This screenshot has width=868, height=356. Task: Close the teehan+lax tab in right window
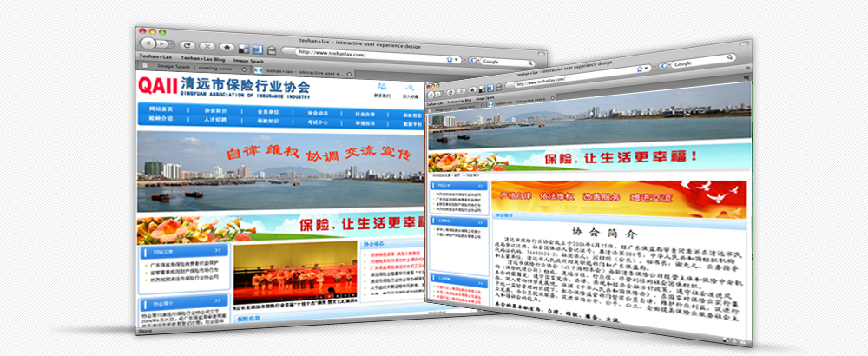click(x=553, y=97)
